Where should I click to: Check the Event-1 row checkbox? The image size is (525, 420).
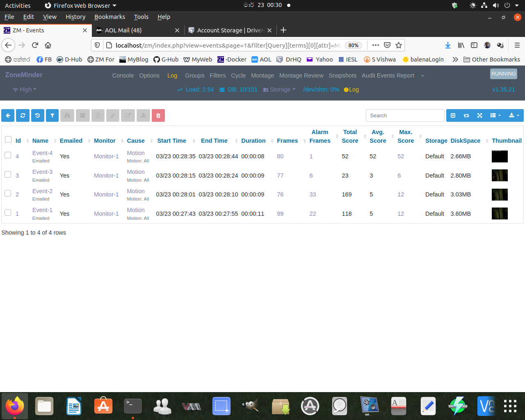8,212
